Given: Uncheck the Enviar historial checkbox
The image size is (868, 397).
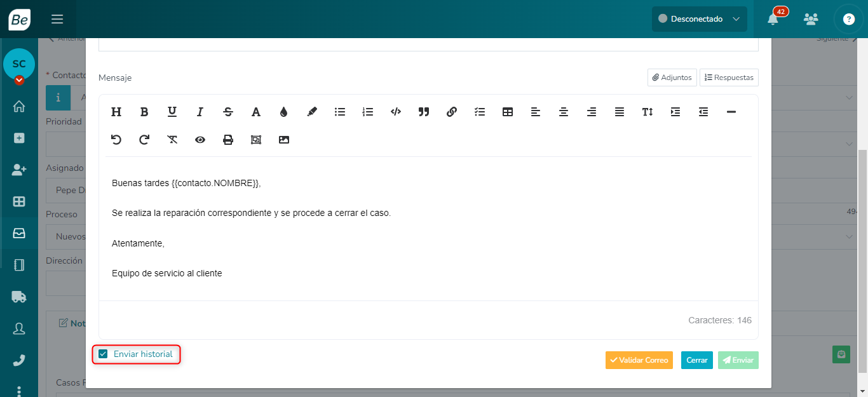Looking at the screenshot, I should tap(104, 354).
